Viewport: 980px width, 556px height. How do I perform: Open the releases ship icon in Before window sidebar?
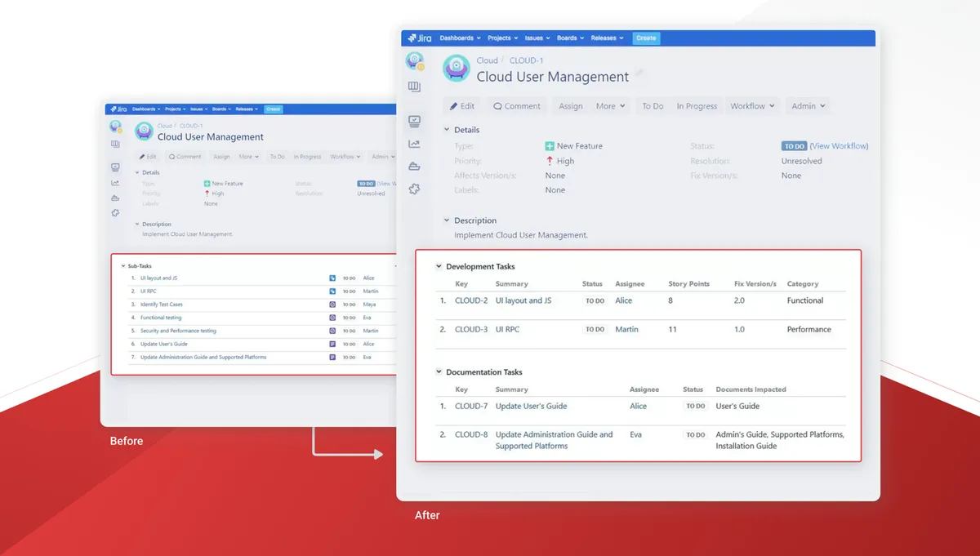[115, 198]
